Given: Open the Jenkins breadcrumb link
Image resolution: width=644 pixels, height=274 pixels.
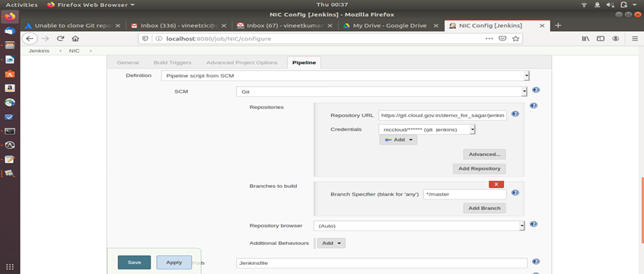Looking at the screenshot, I should pos(39,51).
